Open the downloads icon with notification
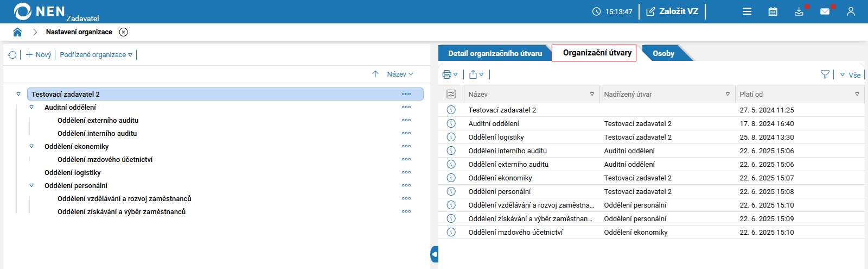This screenshot has height=269, width=868. pos(799,11)
